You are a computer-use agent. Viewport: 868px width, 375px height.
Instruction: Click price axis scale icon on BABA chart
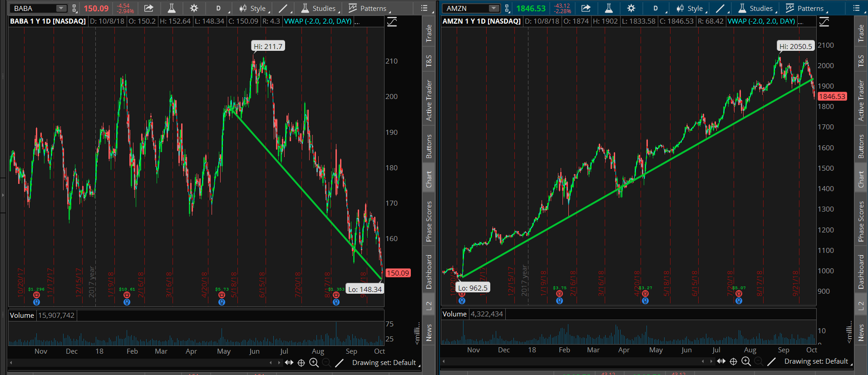tap(392, 22)
